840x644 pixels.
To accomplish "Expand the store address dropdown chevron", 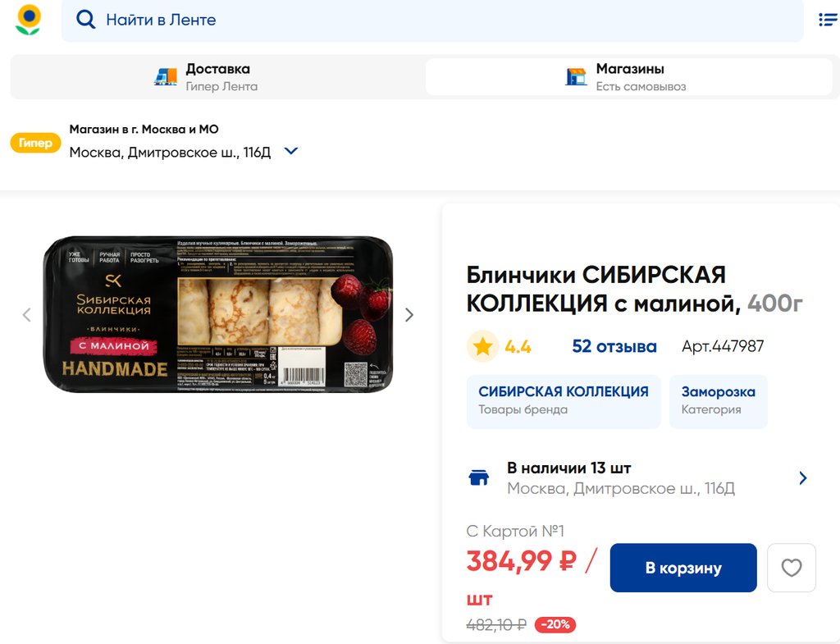I will 291,152.
